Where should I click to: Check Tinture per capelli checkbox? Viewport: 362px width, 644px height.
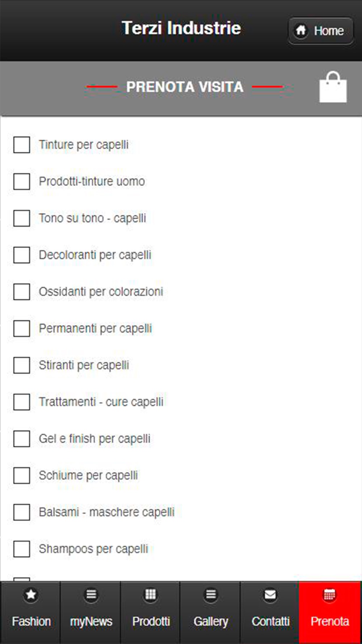pyautogui.click(x=22, y=145)
